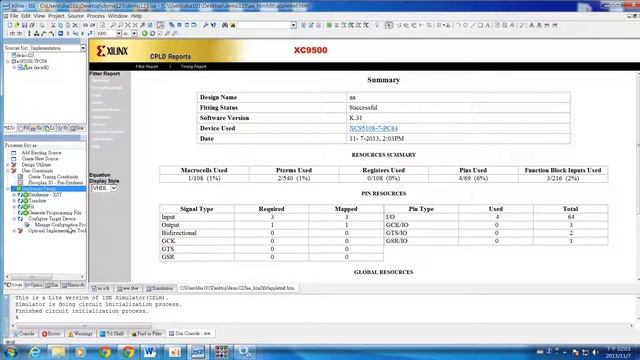Select Floorplan IO - Pre-Synthesis process
This screenshot has width=640, height=360.
point(56,183)
